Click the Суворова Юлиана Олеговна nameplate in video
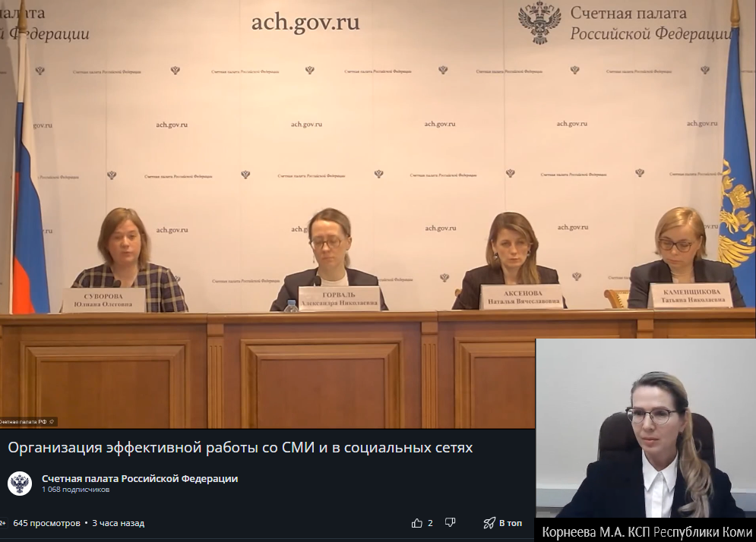This screenshot has height=542, width=756. point(103,300)
